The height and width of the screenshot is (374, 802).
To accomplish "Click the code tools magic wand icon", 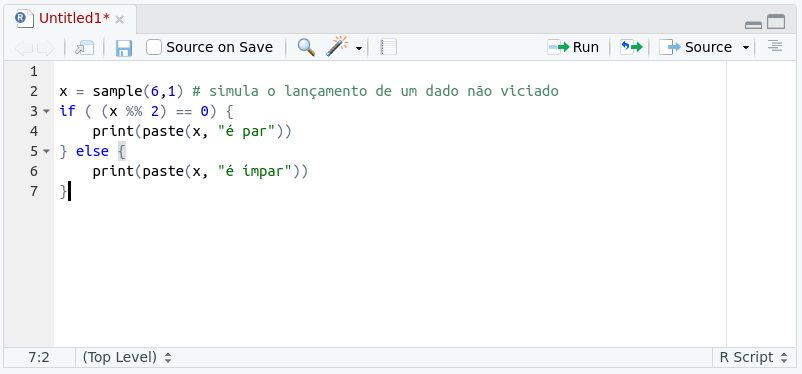I will coord(337,47).
